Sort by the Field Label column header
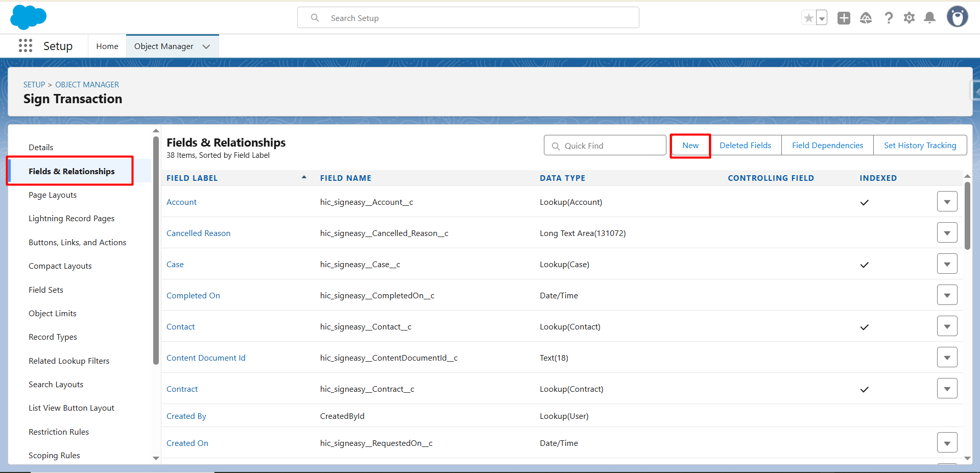 pos(192,178)
